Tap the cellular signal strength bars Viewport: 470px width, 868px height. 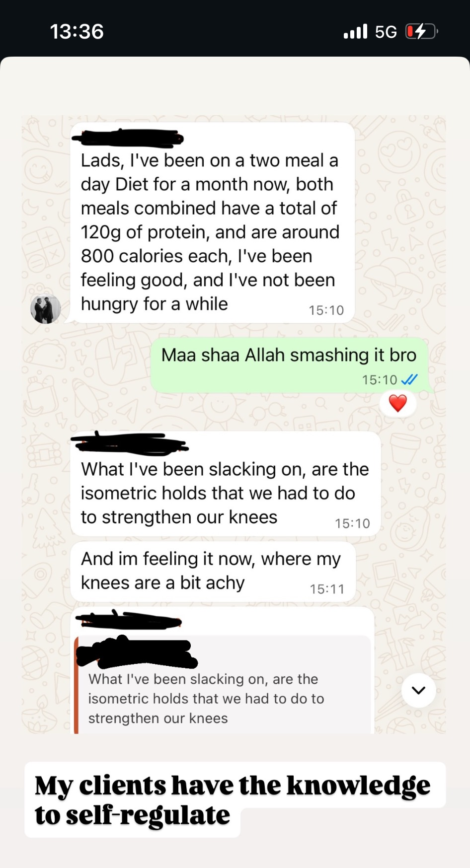coord(354,31)
